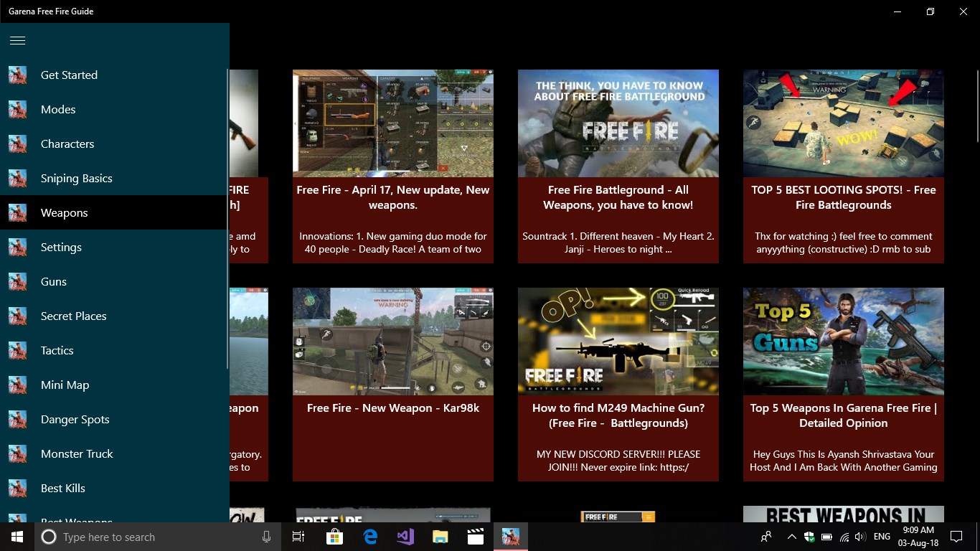Click the 'Type here to search' box

(x=158, y=537)
